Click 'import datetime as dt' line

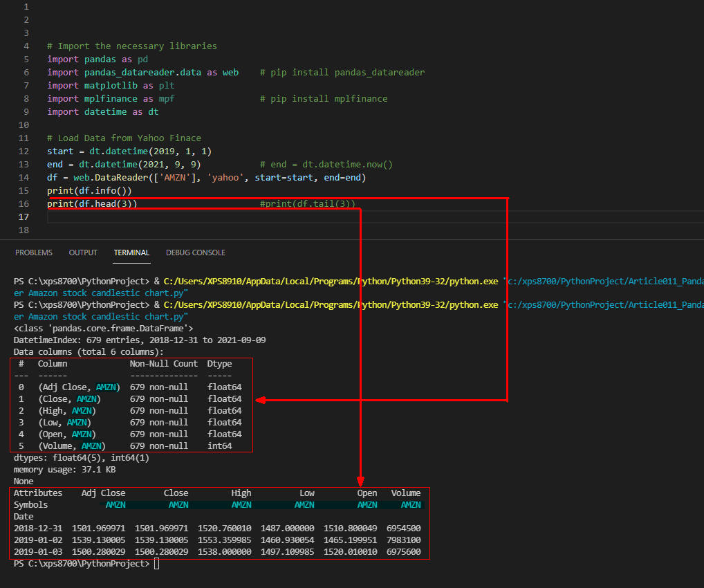click(103, 112)
